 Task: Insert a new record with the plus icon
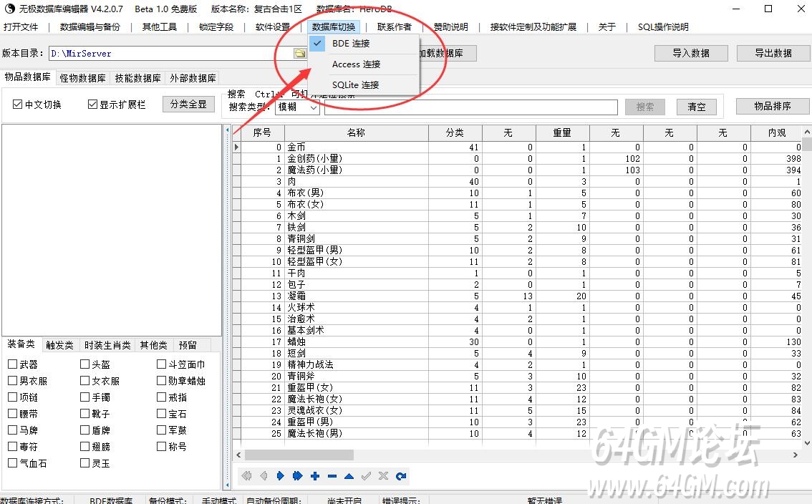pos(315,476)
